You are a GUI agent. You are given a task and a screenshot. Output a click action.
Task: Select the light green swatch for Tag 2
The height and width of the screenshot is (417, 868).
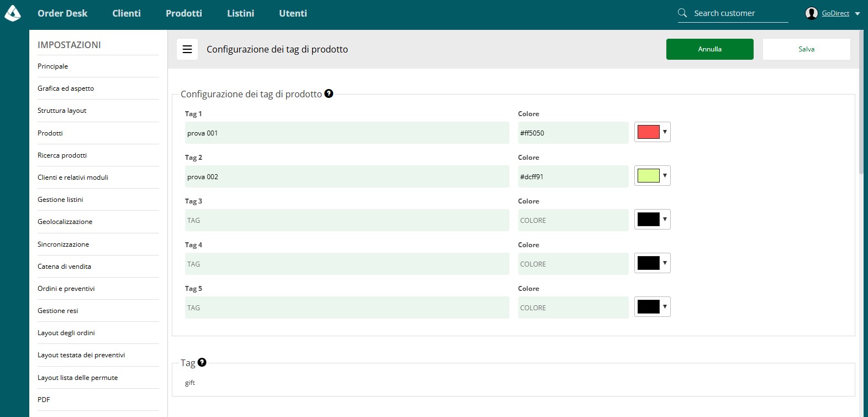[649, 175]
